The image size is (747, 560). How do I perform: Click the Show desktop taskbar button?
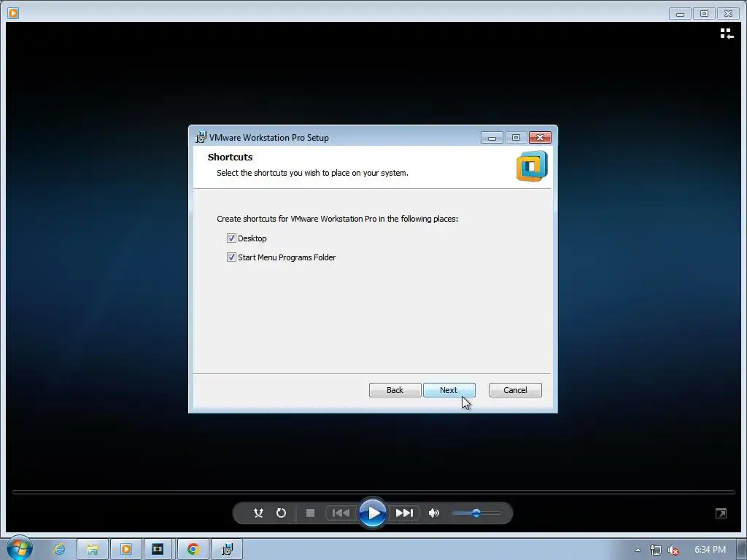pos(742,549)
